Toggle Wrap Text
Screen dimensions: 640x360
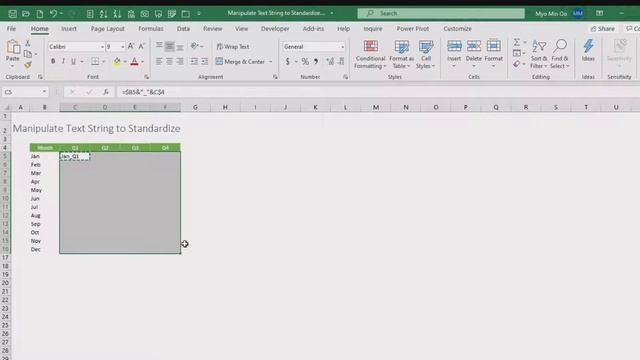[233, 47]
